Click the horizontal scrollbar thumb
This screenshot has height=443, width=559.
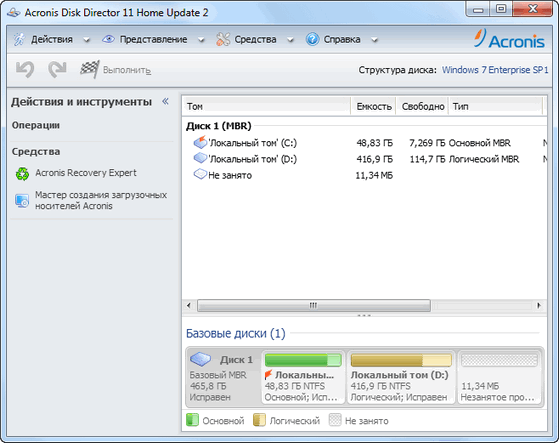(x=314, y=305)
